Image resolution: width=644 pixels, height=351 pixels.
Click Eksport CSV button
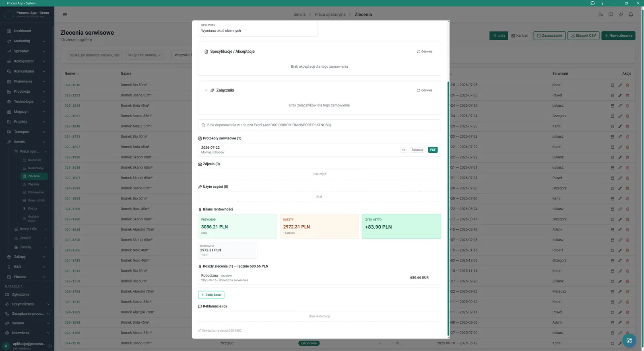pos(584,35)
